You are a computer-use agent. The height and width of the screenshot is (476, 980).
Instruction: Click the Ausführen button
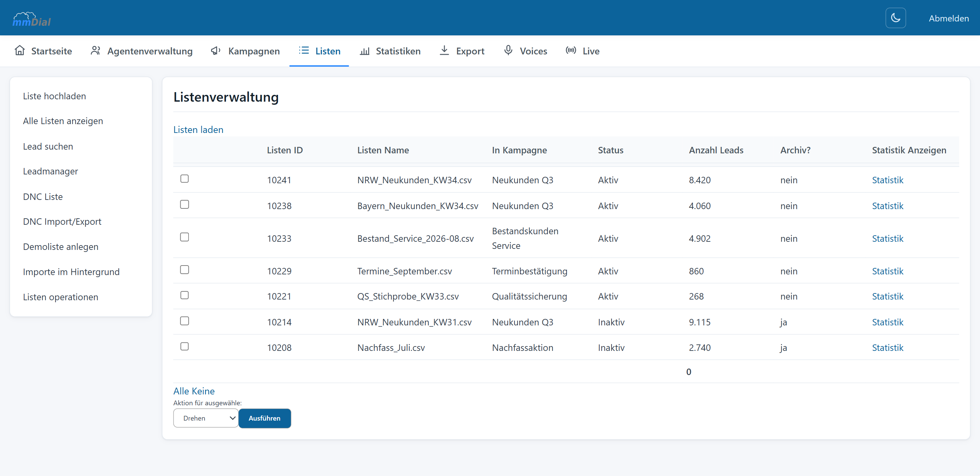(264, 418)
